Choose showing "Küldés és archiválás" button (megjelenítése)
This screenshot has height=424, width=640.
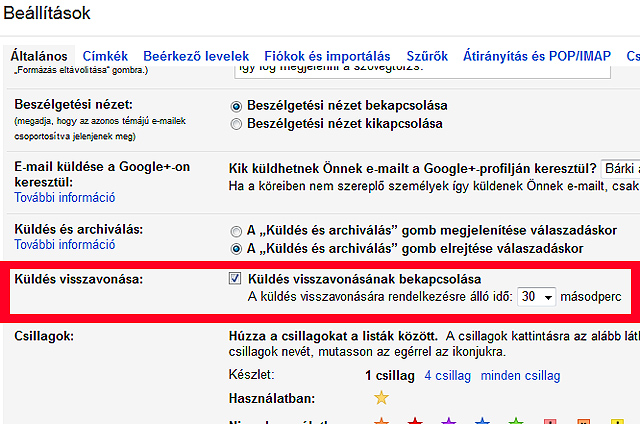(x=236, y=231)
